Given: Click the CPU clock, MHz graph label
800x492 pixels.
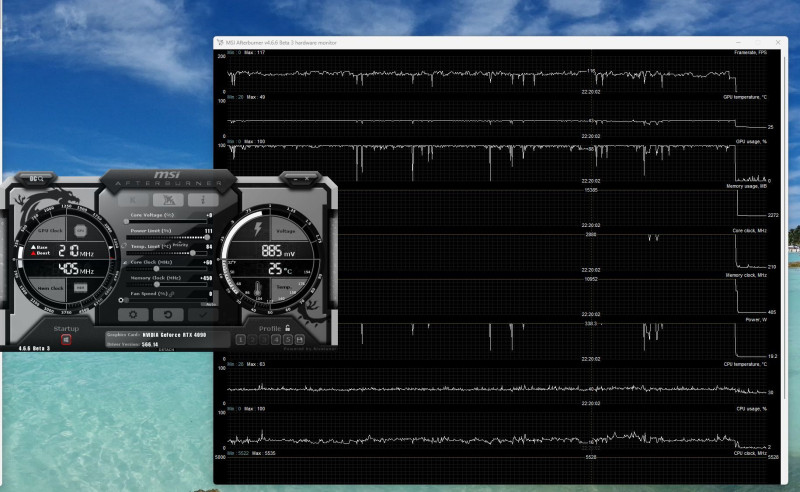Looking at the screenshot, I should (750, 453).
